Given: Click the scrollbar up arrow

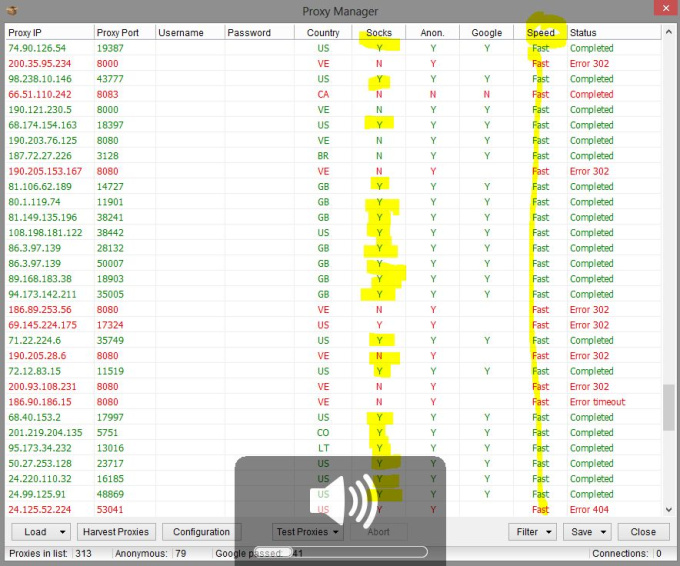Looking at the screenshot, I should click(x=669, y=32).
